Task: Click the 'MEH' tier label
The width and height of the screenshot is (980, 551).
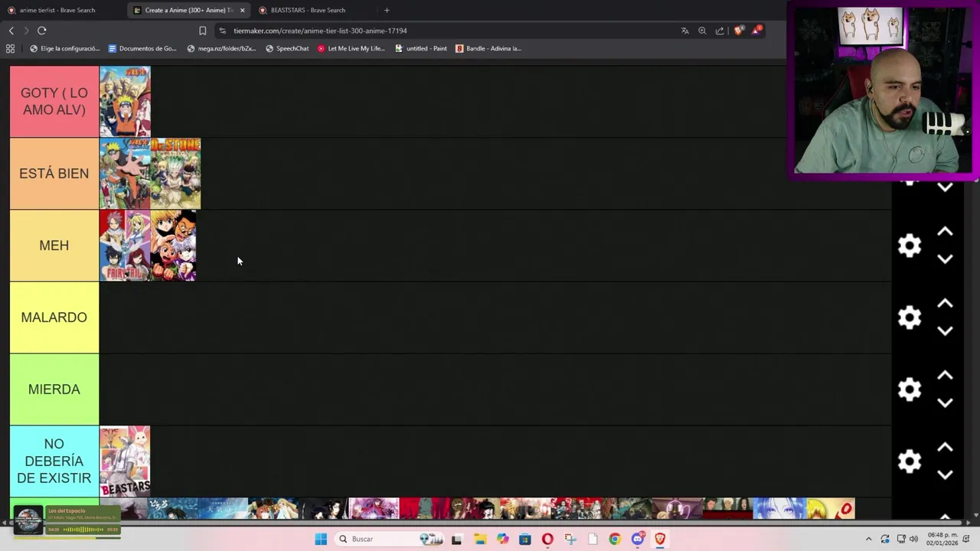Action: tap(54, 246)
